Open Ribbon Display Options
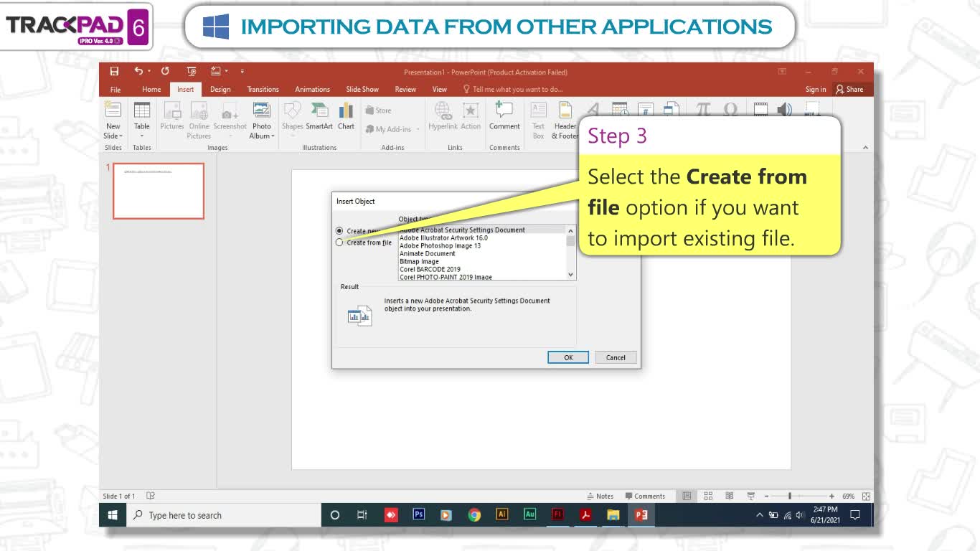This screenshot has width=980, height=551. (782, 71)
